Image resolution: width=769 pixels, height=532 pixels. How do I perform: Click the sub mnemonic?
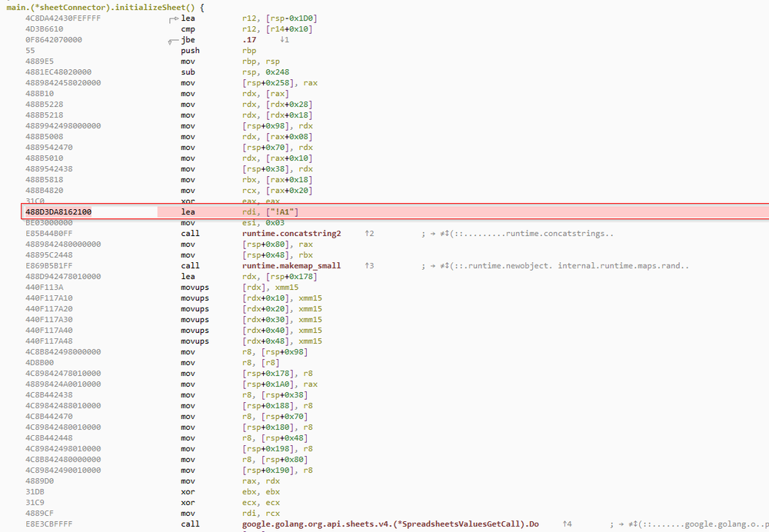pos(188,72)
